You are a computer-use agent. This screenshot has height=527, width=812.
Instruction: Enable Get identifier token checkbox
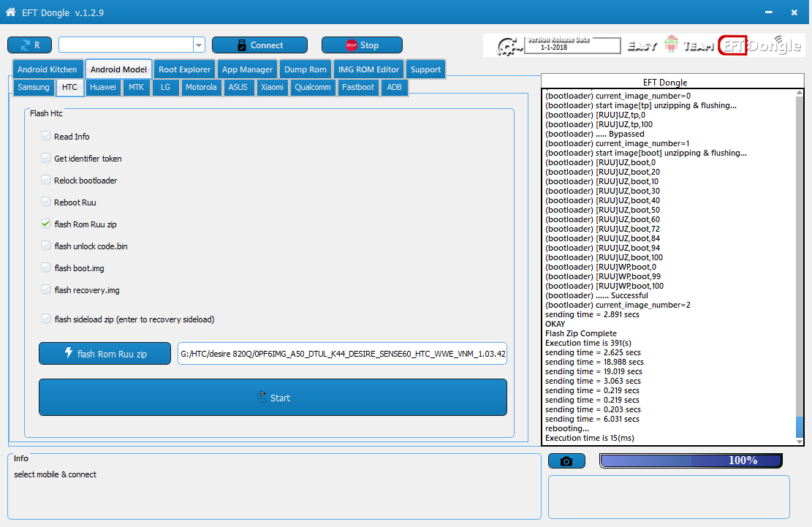tap(45, 158)
